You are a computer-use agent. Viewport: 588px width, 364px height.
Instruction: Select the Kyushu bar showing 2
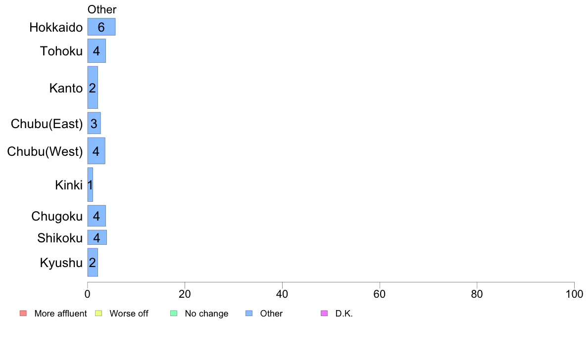(93, 263)
